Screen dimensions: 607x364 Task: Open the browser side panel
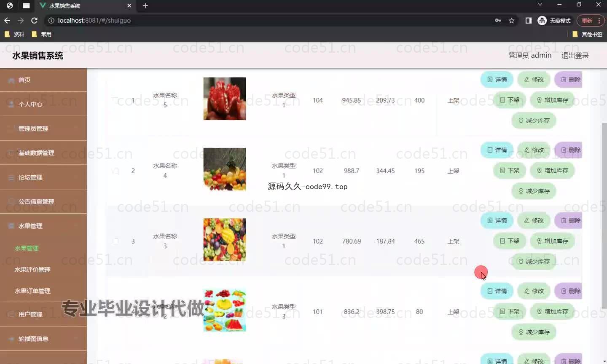(x=528, y=20)
